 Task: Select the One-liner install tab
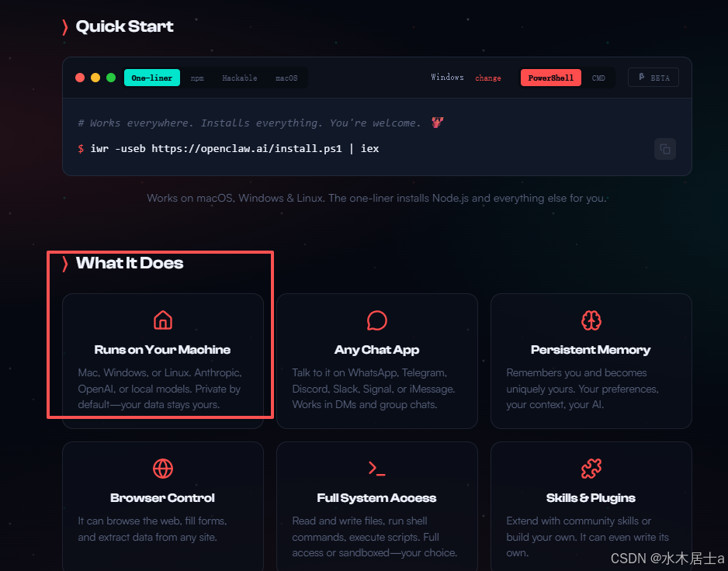coord(152,78)
